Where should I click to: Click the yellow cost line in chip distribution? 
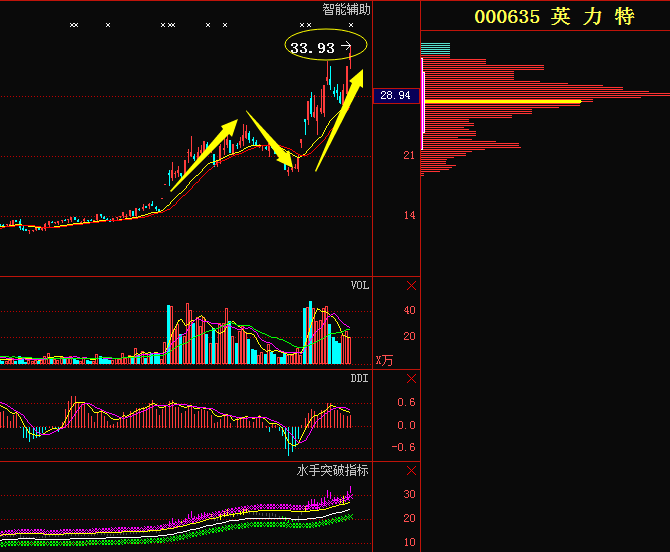[x=502, y=102]
